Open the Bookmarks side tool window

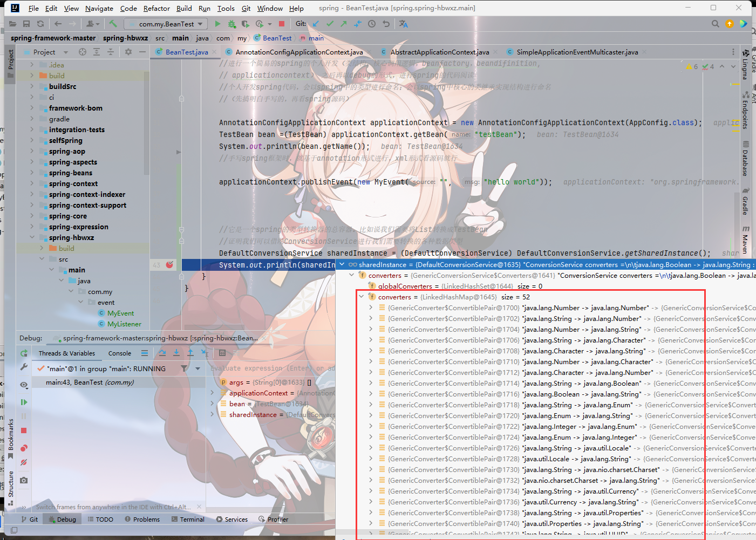[x=10, y=439]
